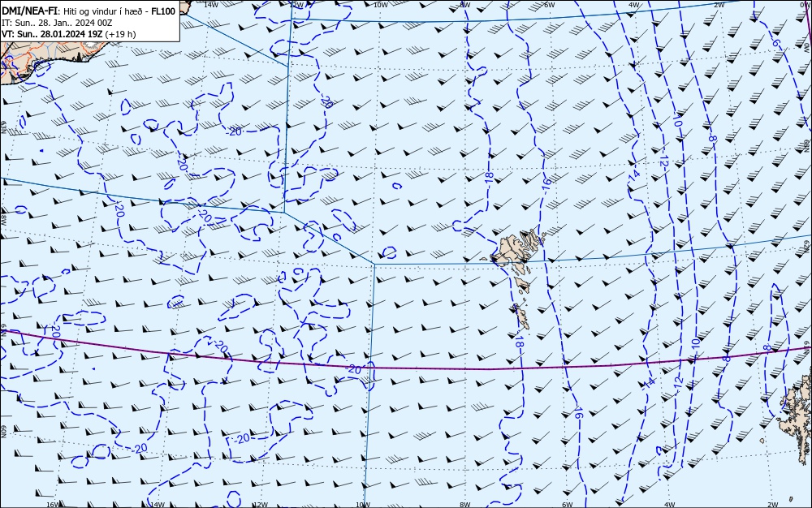The width and height of the screenshot is (812, 508).
Task: Select the 'IT: Sun.. 28. Jan.. 2024 00Z' line
Action: click(x=57, y=23)
